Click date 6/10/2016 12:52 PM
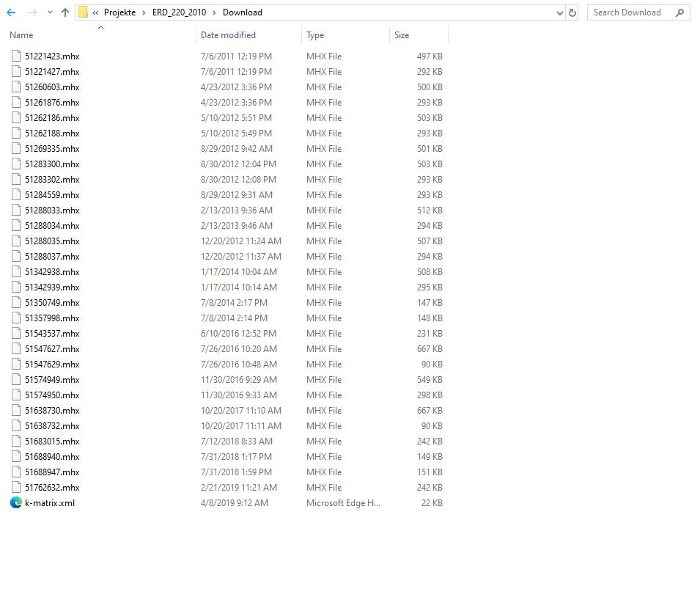700x608 pixels. [x=238, y=333]
